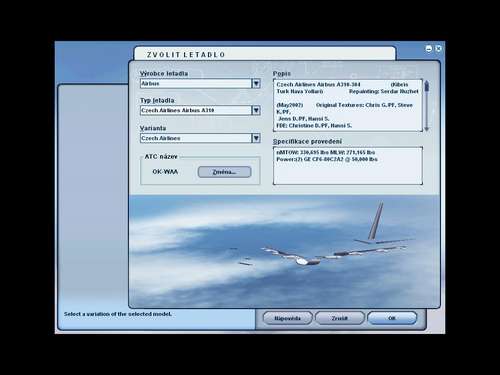Click the Nápověda help button
This screenshot has height=375, width=500.
(x=288, y=318)
